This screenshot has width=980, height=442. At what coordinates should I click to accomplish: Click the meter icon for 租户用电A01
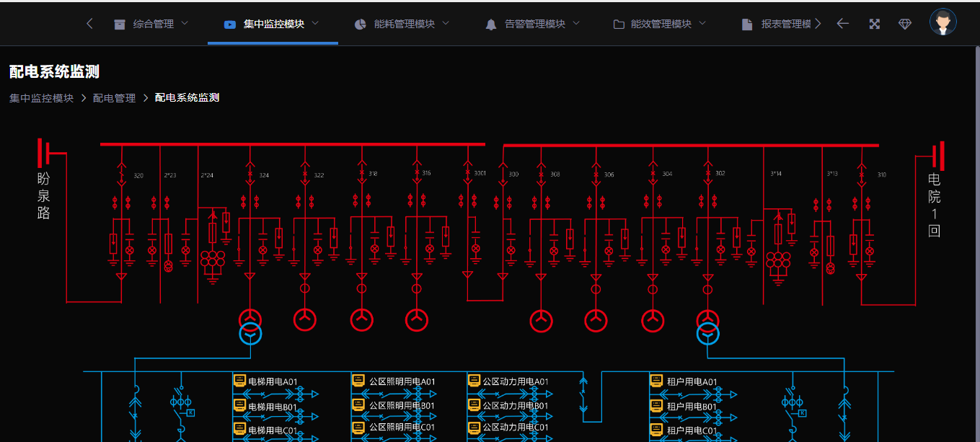pos(656,381)
